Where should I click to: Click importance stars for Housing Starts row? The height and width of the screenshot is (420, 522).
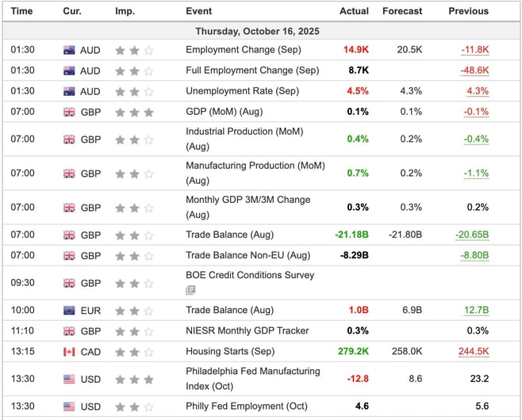(134, 351)
